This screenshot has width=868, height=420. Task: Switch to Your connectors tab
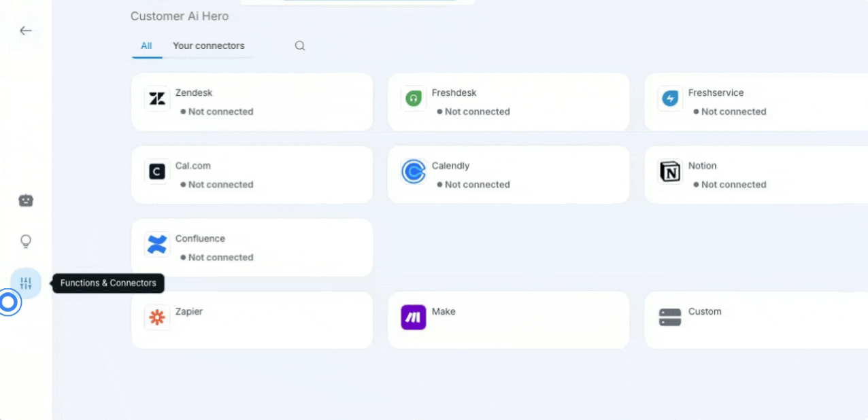208,46
